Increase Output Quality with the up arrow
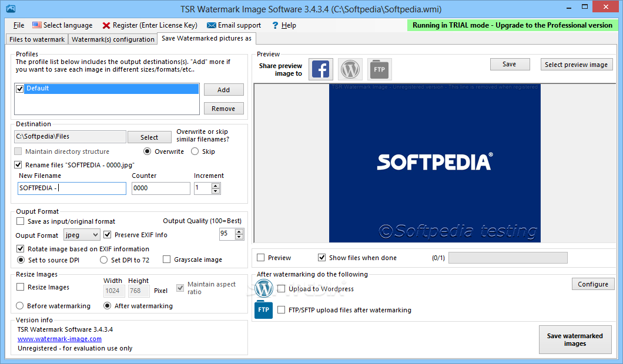Image resolution: width=623 pixels, height=364 pixels. click(x=239, y=231)
